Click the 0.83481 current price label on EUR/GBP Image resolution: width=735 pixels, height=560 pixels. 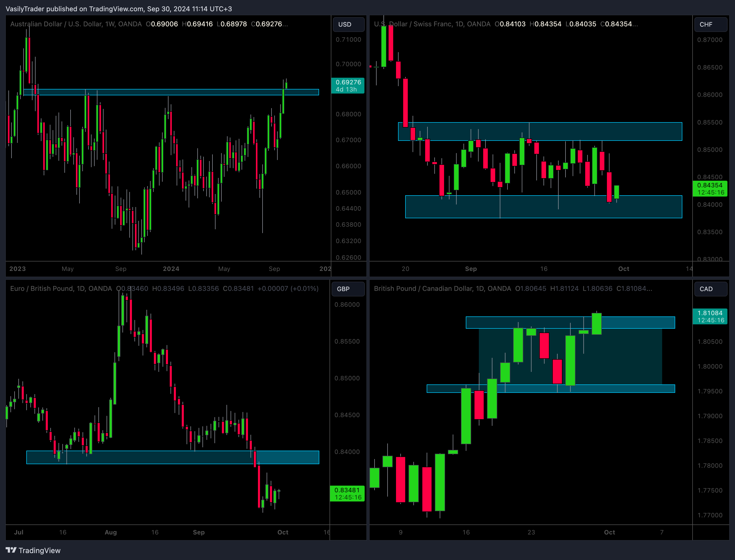point(347,494)
